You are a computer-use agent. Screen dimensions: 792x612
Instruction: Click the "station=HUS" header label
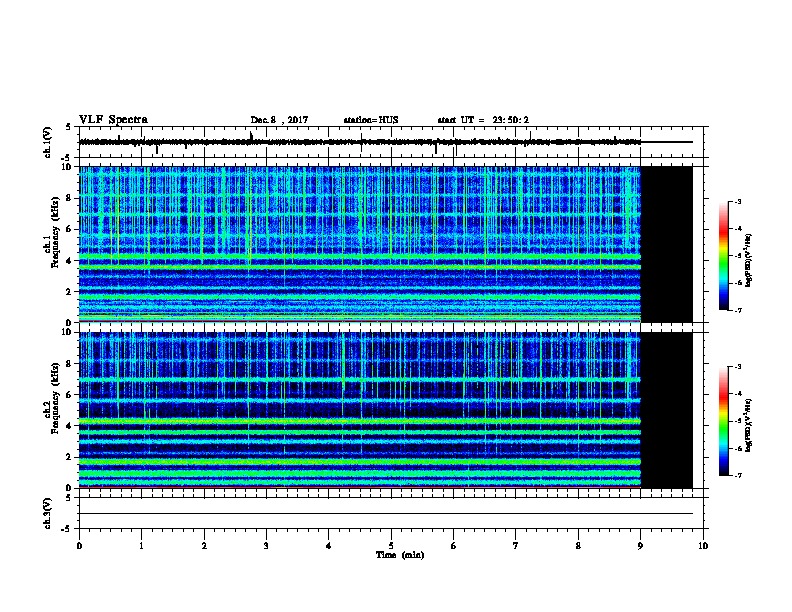(x=371, y=120)
